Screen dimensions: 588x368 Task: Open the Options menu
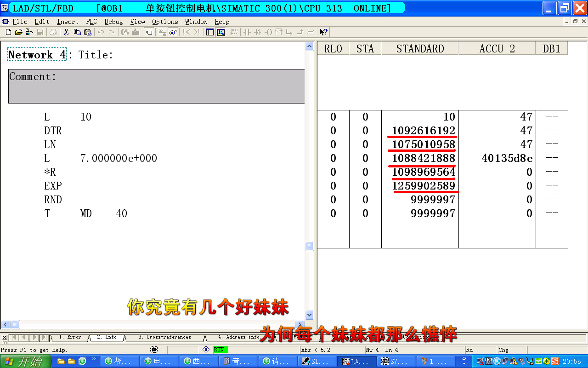pyautogui.click(x=165, y=22)
